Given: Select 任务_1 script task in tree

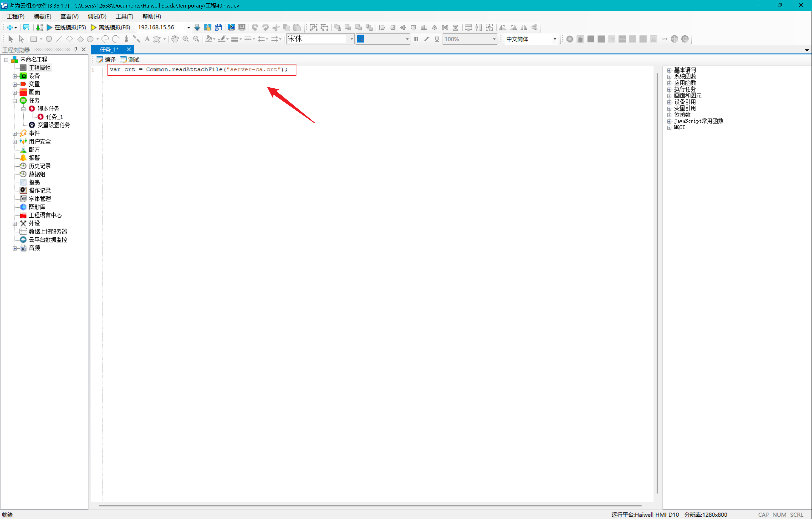Looking at the screenshot, I should click(54, 117).
